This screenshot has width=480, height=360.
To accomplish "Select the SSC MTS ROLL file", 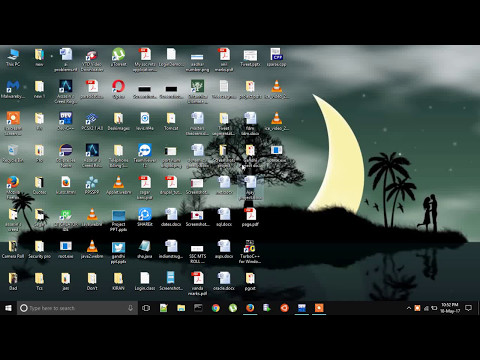I will click(x=197, y=254).
